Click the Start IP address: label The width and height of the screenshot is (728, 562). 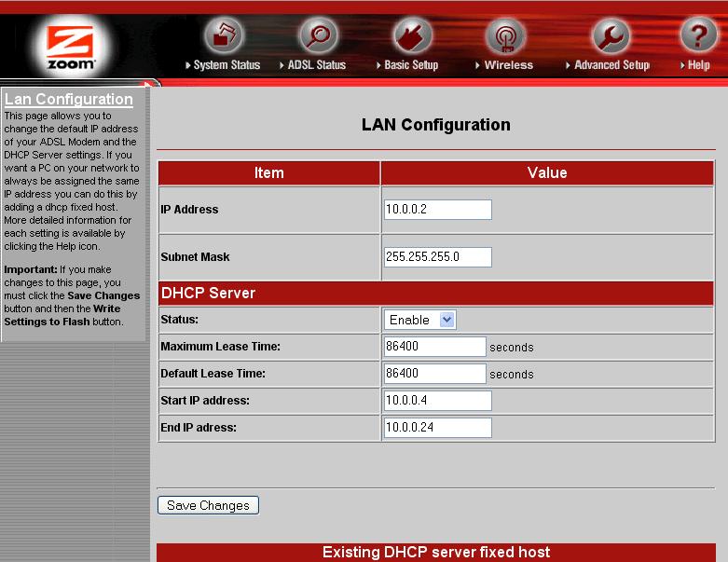tap(205, 401)
